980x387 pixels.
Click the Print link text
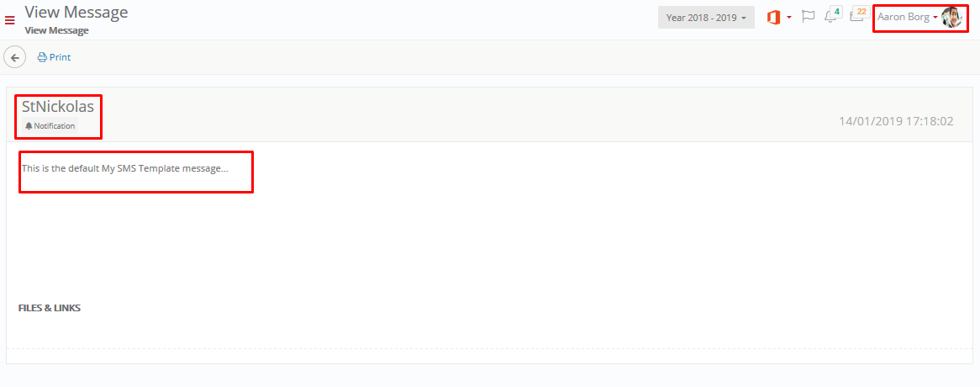pos(60,58)
